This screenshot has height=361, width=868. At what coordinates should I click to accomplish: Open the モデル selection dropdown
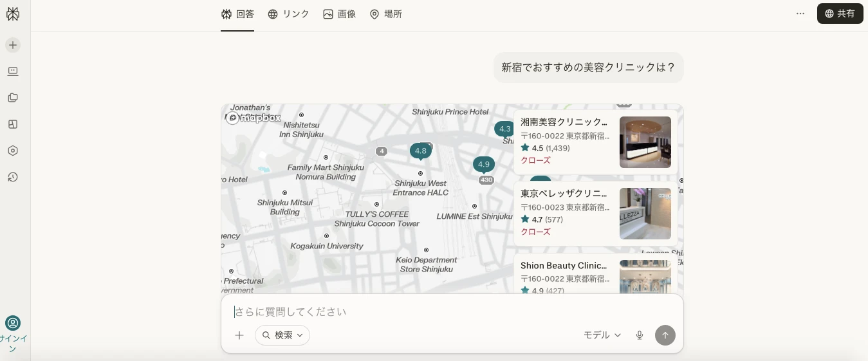[x=602, y=335]
